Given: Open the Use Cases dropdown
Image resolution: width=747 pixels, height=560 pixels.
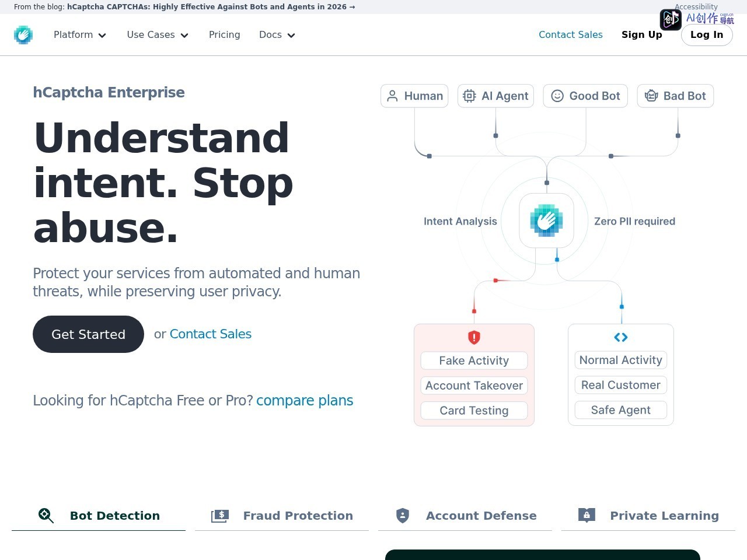Looking at the screenshot, I should 158,35.
